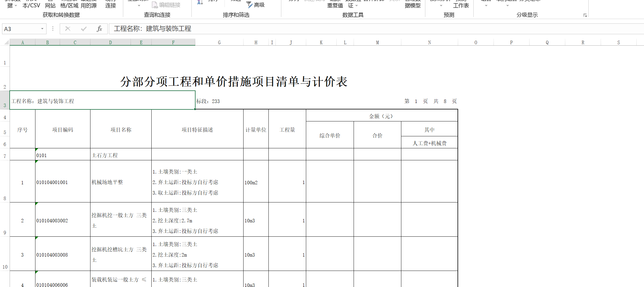Click the 其中 header cell
Image resolution: width=644 pixels, height=287 pixels.
pos(429,129)
